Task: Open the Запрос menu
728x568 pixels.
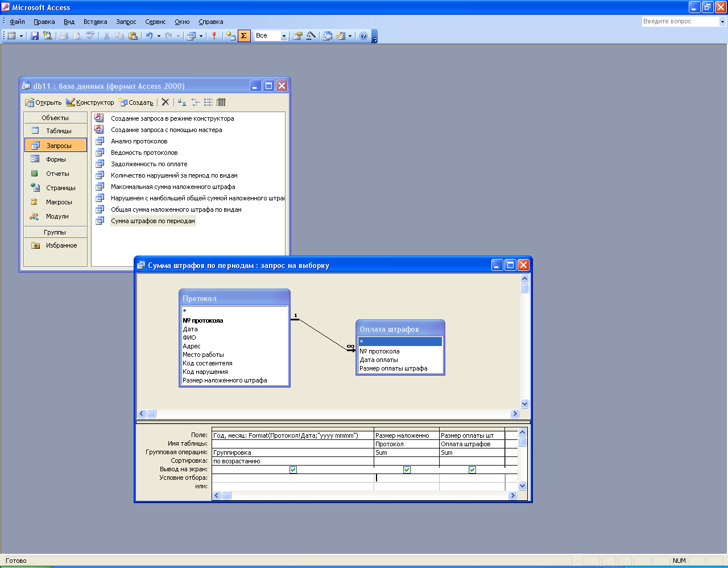Action: pos(126,22)
